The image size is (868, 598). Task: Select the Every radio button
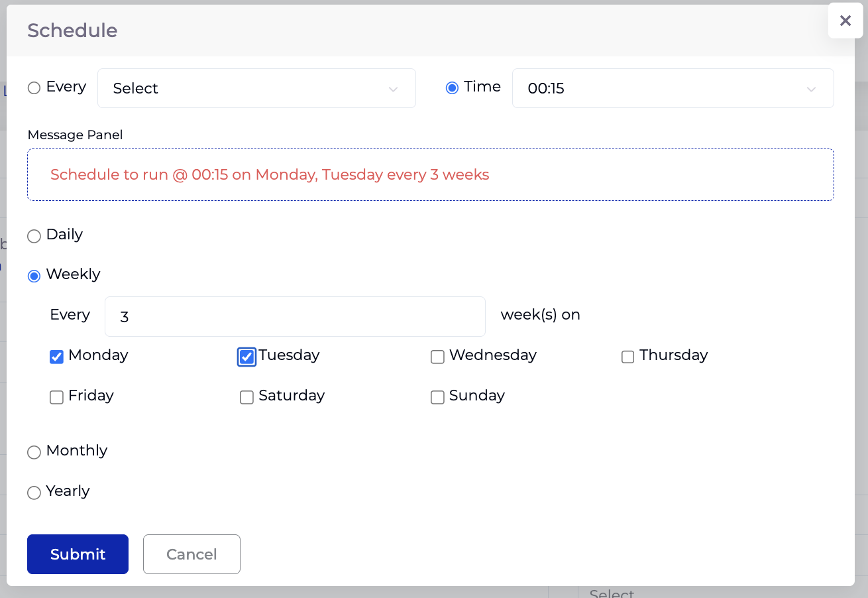click(x=34, y=88)
